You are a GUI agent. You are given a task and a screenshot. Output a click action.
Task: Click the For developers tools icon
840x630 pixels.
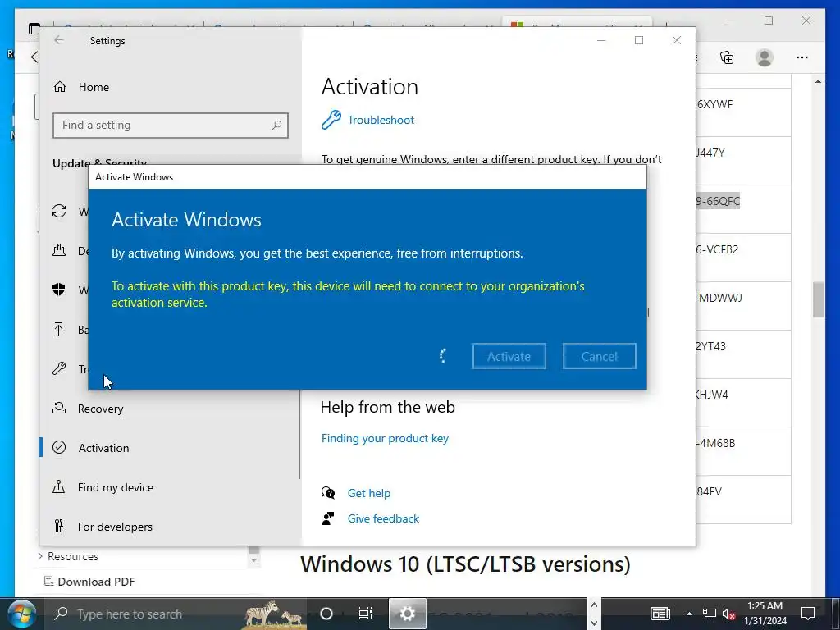(59, 526)
